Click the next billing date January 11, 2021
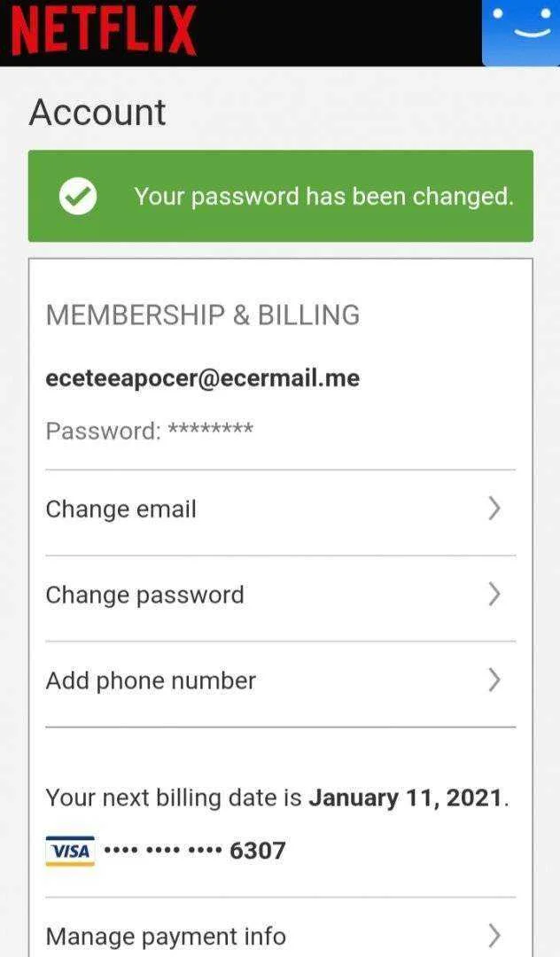This screenshot has width=560, height=957. click(405, 797)
